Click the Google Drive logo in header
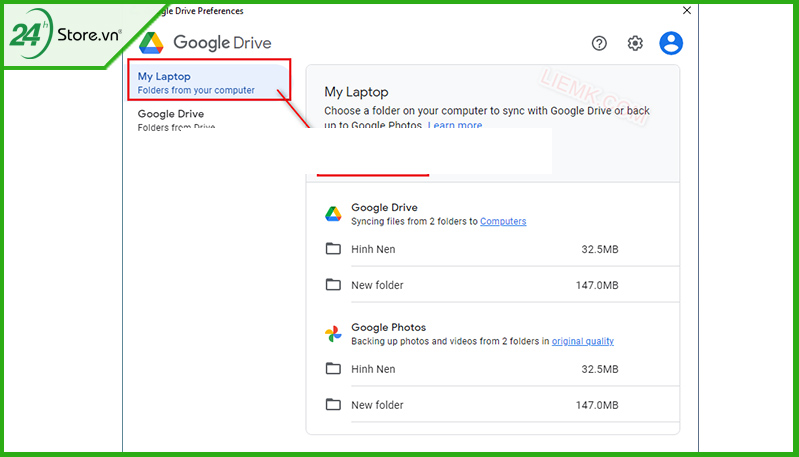This screenshot has height=457, width=799. click(x=151, y=43)
